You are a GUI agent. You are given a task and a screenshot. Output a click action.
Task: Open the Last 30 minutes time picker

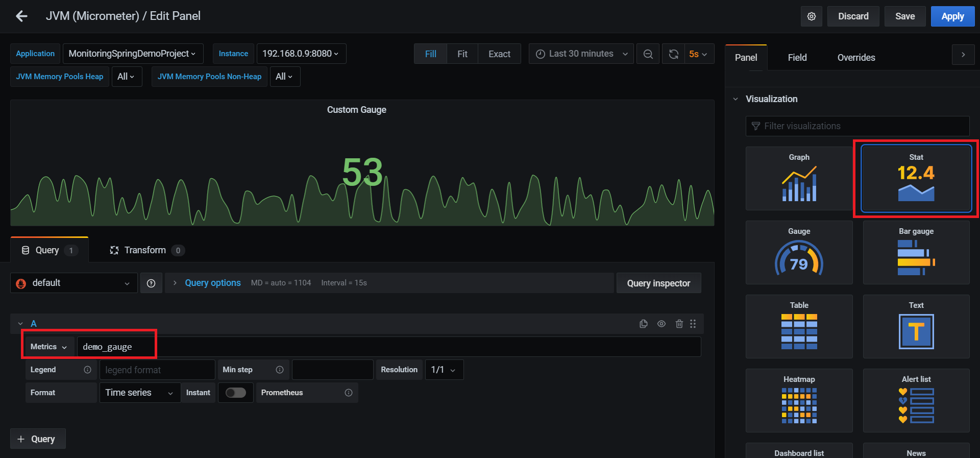click(581, 54)
